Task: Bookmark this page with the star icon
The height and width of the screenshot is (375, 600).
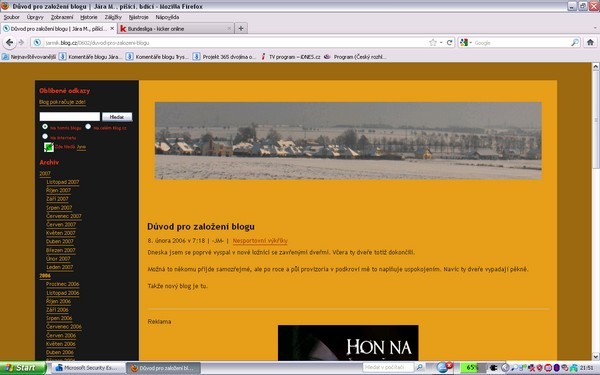Action: tap(433, 42)
